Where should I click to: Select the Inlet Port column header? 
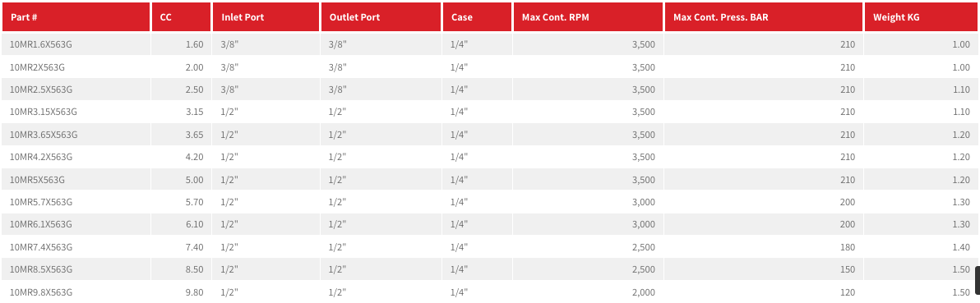pos(266,17)
